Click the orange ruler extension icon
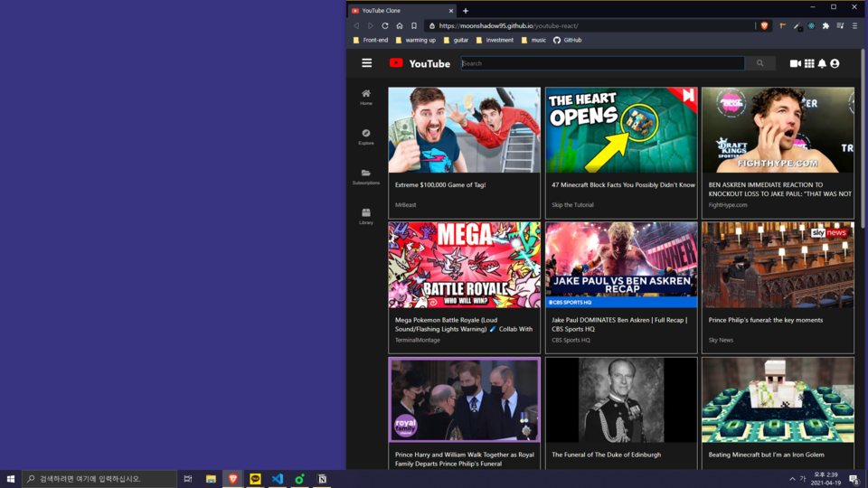Image resolution: width=868 pixels, height=488 pixels. pyautogui.click(x=783, y=25)
